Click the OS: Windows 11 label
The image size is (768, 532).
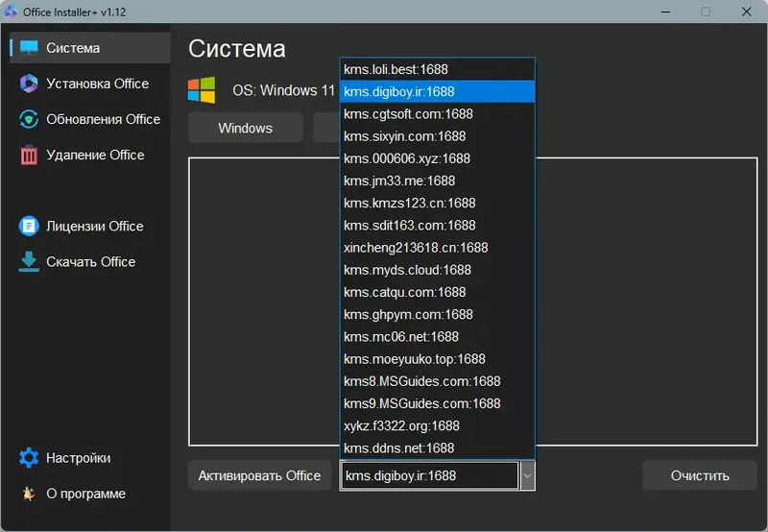(283, 90)
